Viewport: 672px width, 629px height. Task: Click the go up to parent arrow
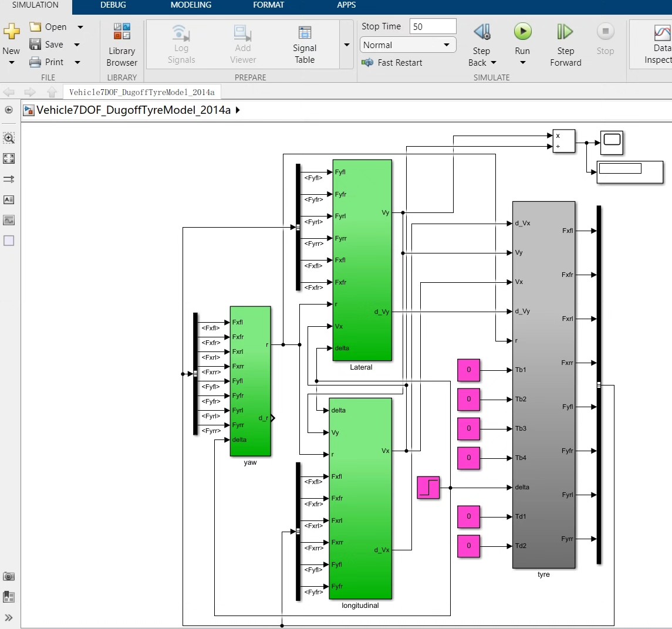(x=52, y=92)
